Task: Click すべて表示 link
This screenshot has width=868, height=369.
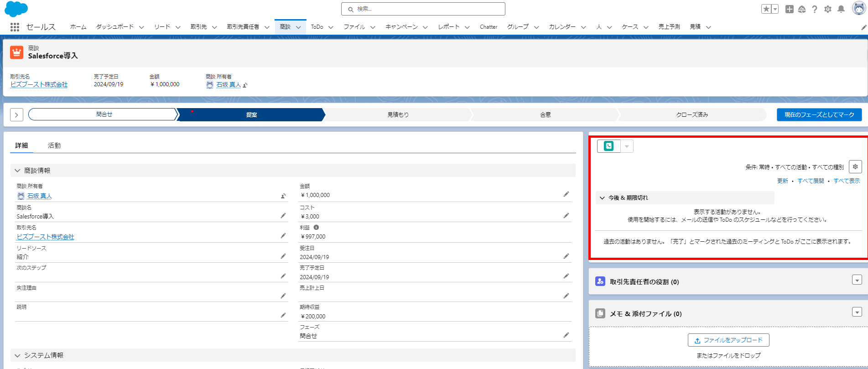Action: coord(847,181)
